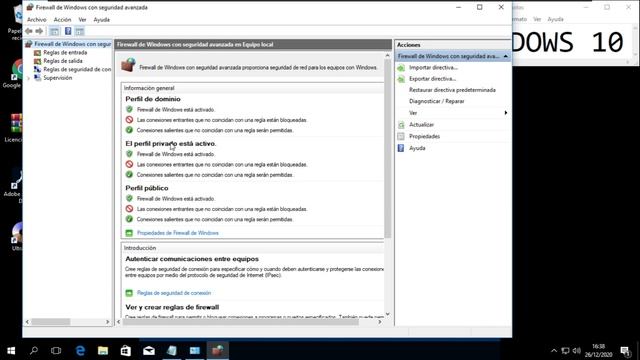This screenshot has width=640, height=360.
Task: Collapse the Acciones section header arrow
Action: pyautogui.click(x=506, y=56)
